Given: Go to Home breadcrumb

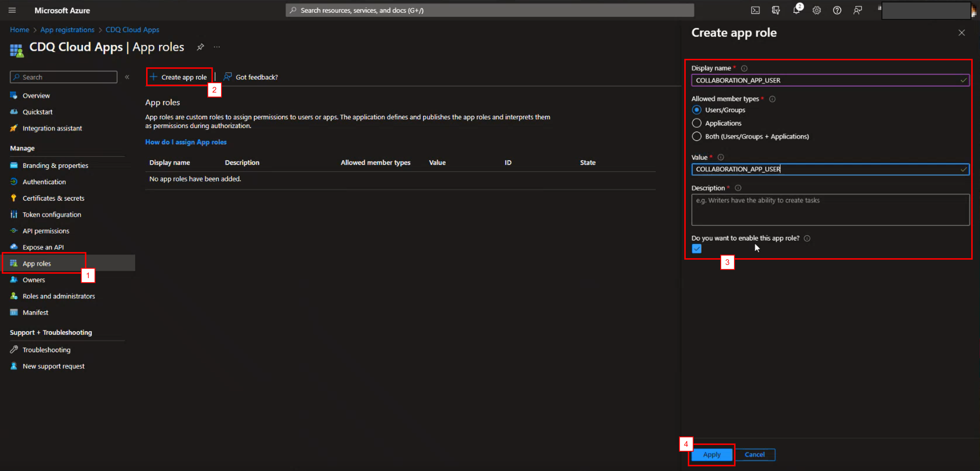Looking at the screenshot, I should [19, 30].
